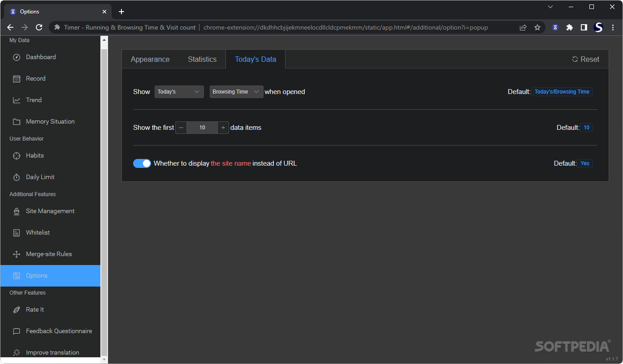The image size is (623, 364).
Task: Open the Dashboard compass icon
Action: coord(17,57)
